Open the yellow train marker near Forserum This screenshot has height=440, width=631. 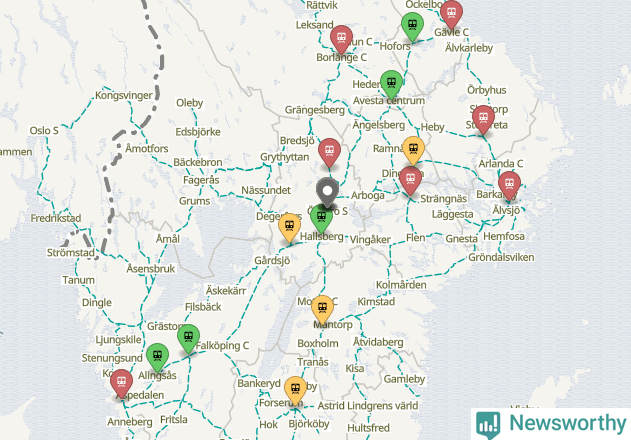295,391
